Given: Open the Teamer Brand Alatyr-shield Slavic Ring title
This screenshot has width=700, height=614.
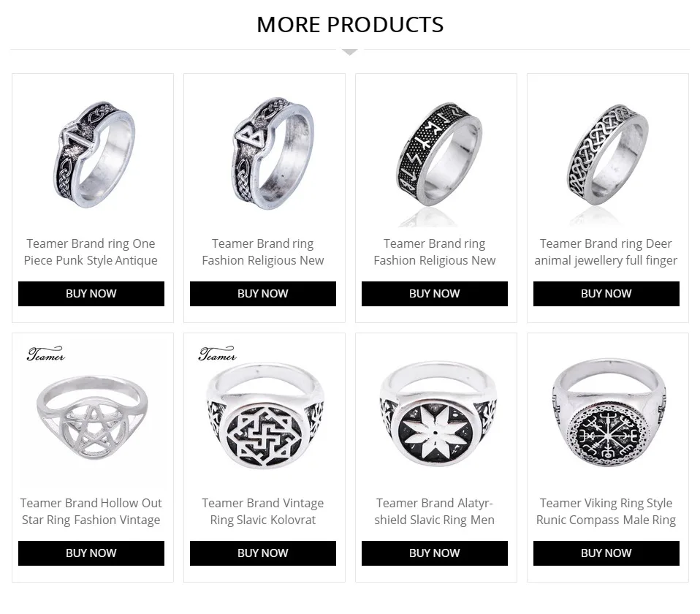Looking at the screenshot, I should [435, 511].
